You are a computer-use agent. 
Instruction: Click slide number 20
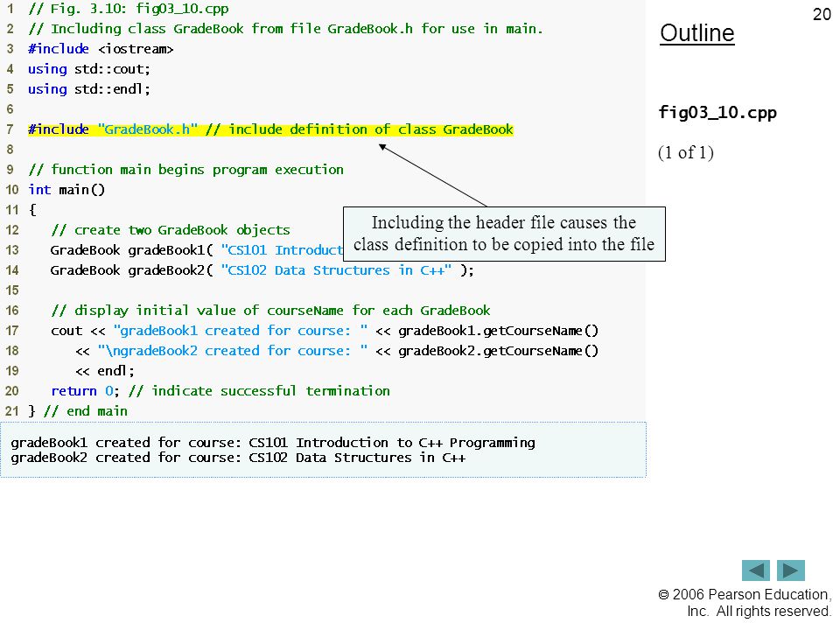822,14
